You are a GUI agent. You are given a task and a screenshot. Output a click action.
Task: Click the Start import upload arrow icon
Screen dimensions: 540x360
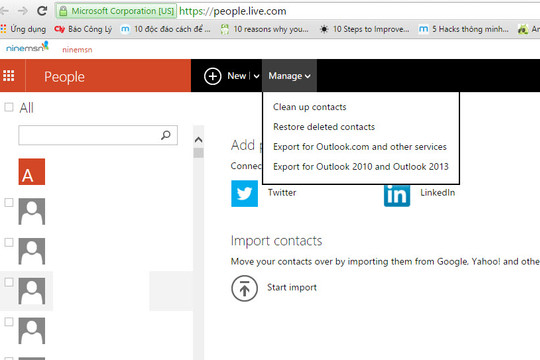(x=245, y=288)
